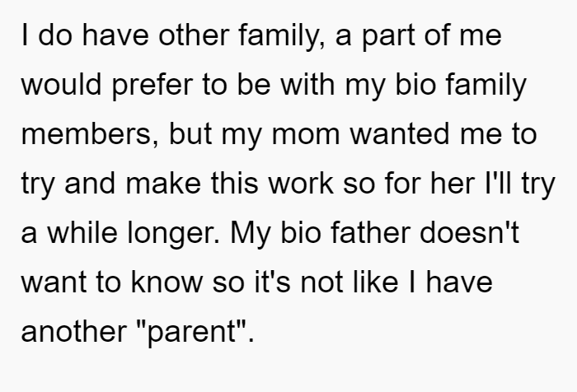This screenshot has width=577, height=392.
Task: Click the quoted word "parent"
Action: (191, 333)
